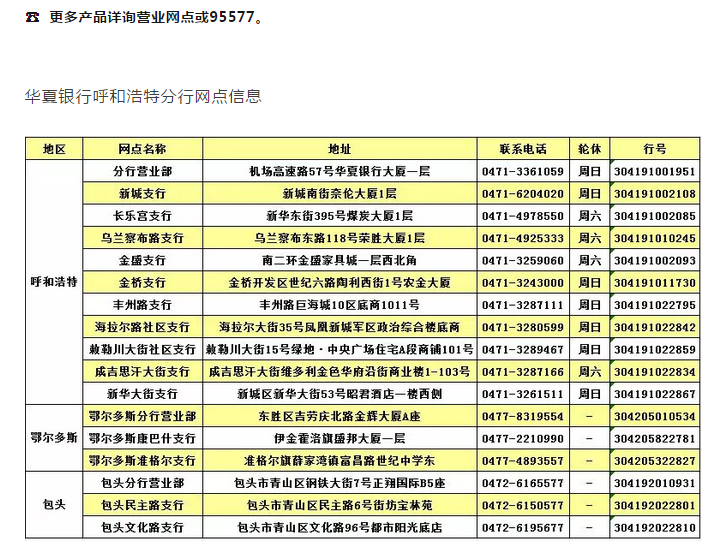Click address 海拉尔大街35号凤凰新城军区政治综合楼底商
726x553 pixels.
coord(340,327)
